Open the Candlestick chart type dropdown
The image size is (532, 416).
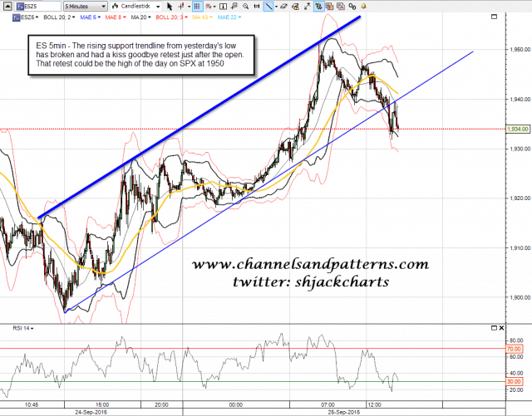136,6
